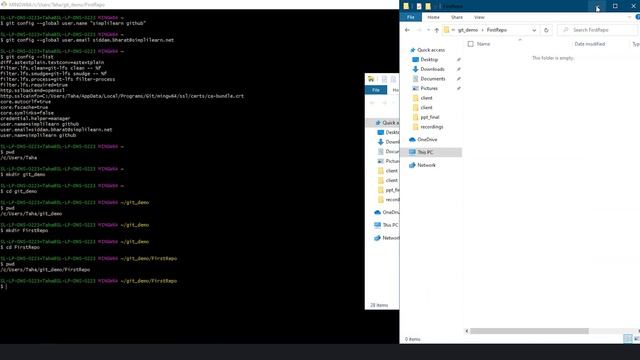The height and width of the screenshot is (360, 640).
Task: Open File tab in the background Explorer window
Action: [376, 90]
